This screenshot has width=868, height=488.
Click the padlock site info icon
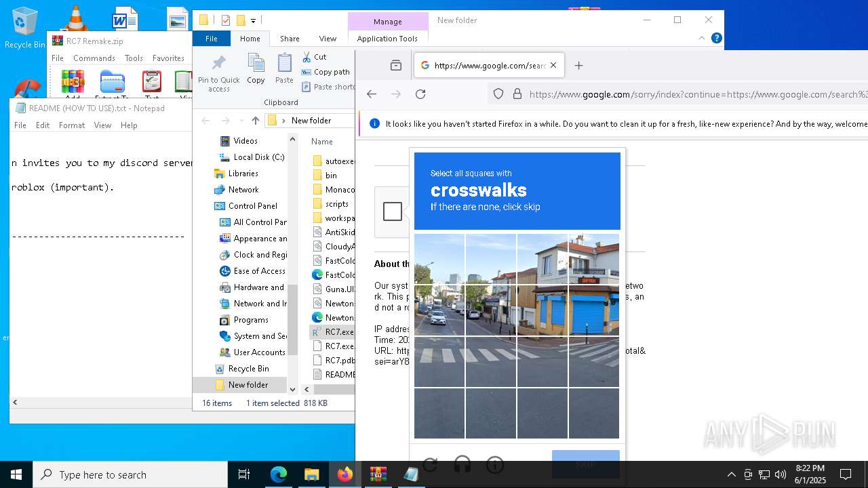click(x=517, y=94)
